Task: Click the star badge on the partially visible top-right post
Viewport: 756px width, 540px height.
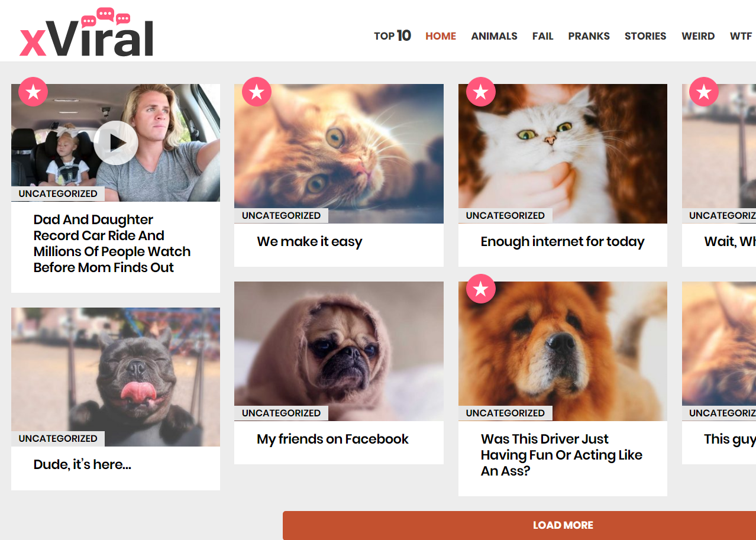Action: pos(704,92)
